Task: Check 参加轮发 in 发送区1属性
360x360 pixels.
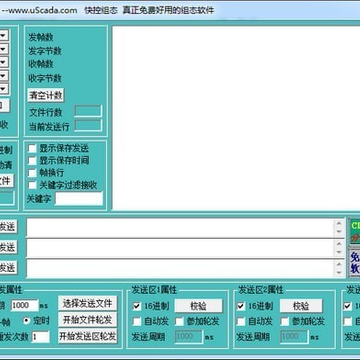Action: click(x=179, y=321)
